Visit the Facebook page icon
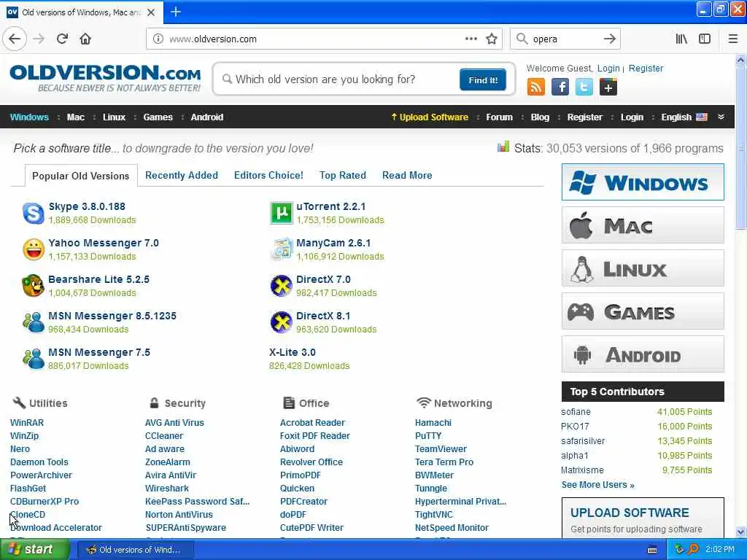This screenshot has height=560, width=747. click(560, 87)
